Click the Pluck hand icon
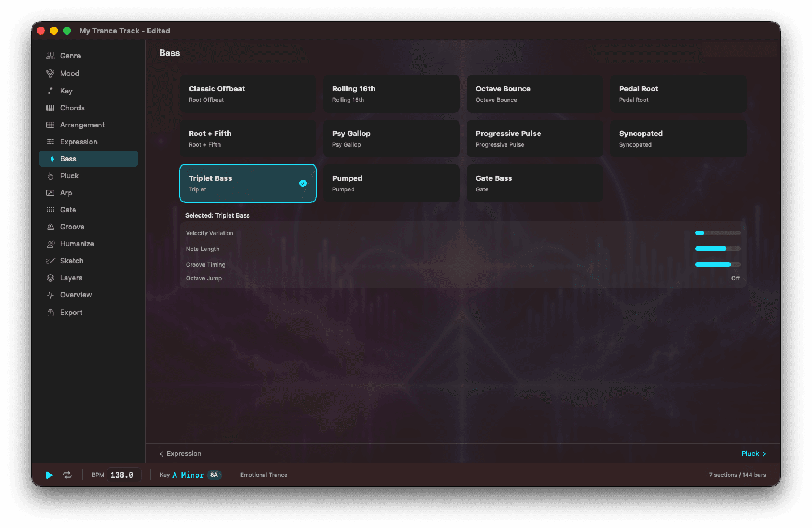Image resolution: width=812 pixels, height=528 pixels. click(x=50, y=176)
